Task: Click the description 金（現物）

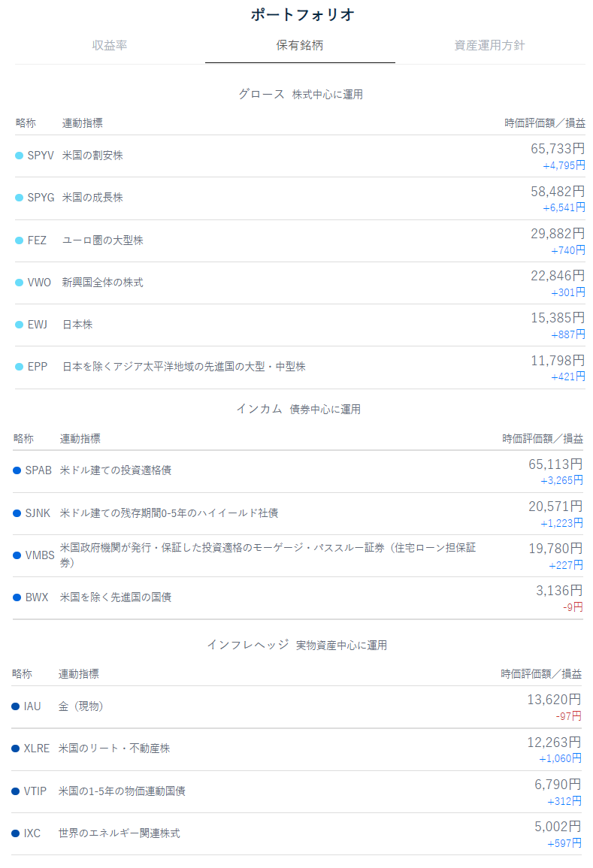Action: click(81, 706)
